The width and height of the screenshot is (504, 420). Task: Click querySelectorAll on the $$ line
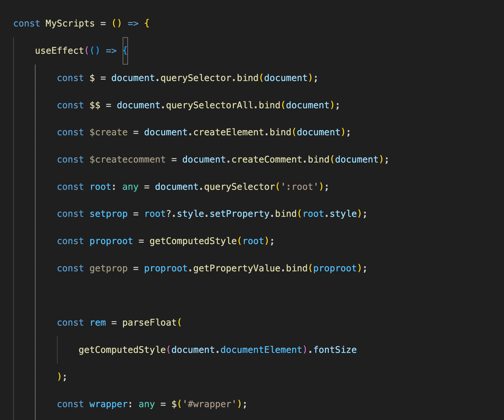210,105
